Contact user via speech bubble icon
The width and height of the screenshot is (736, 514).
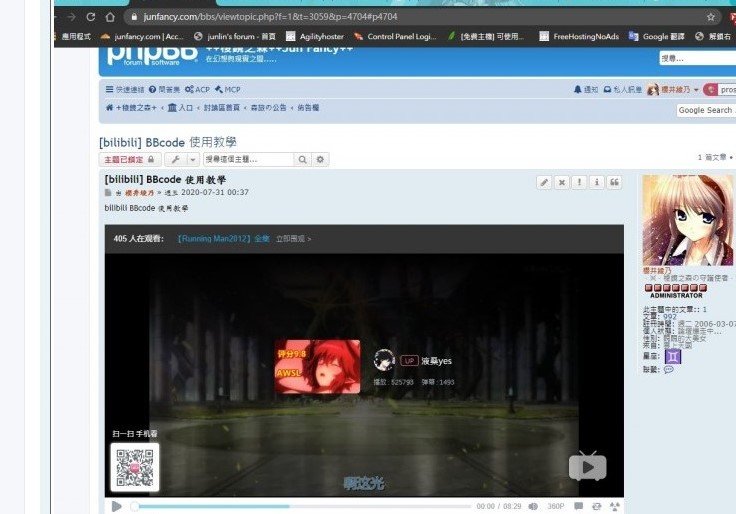tap(668, 370)
